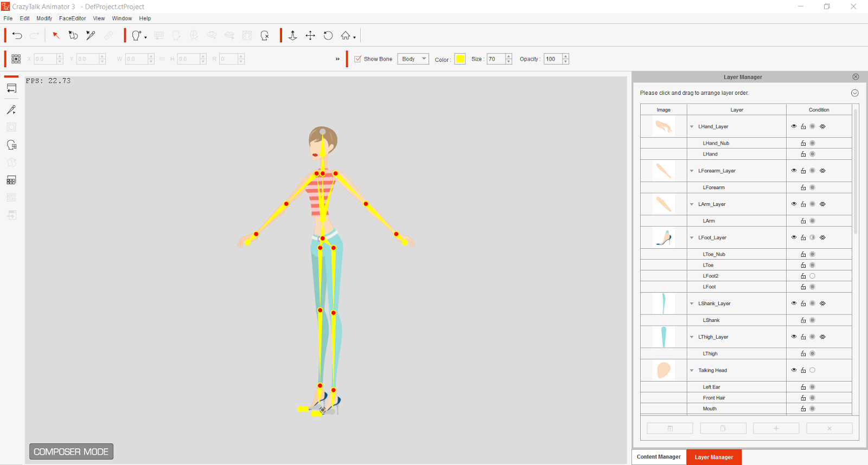Click the Undo arrow in the toolbar
Image resolution: width=868 pixels, height=465 pixels.
pyautogui.click(x=17, y=36)
